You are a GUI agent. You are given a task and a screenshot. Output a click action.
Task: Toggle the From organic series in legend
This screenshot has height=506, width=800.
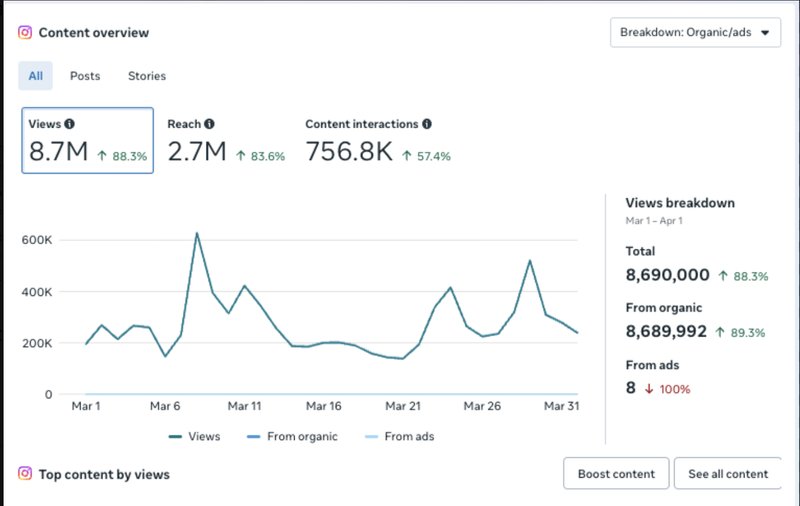point(292,437)
